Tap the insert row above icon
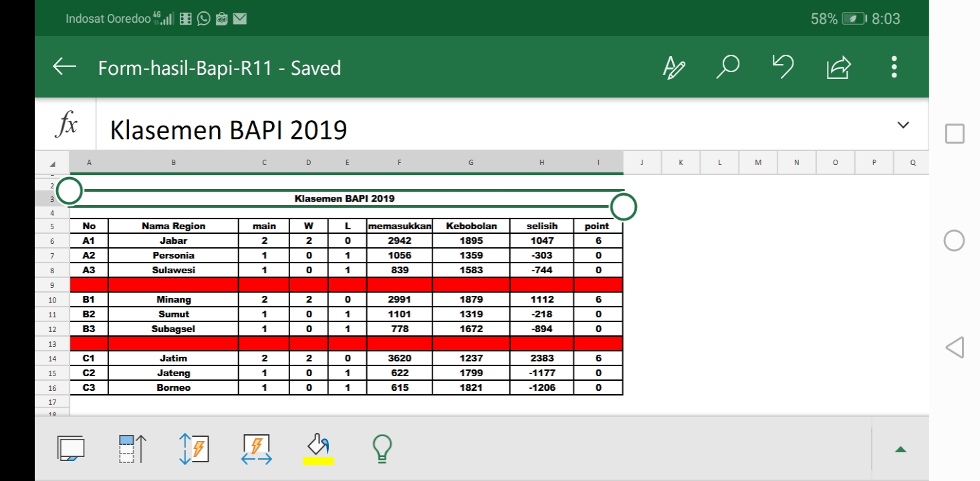The image size is (980, 481). (132, 448)
